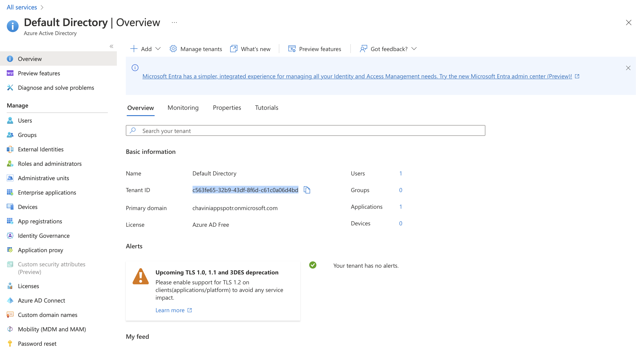Image resolution: width=644 pixels, height=350 pixels.
Task: Click the TLS alert warning triangle icon
Action: tap(140, 276)
